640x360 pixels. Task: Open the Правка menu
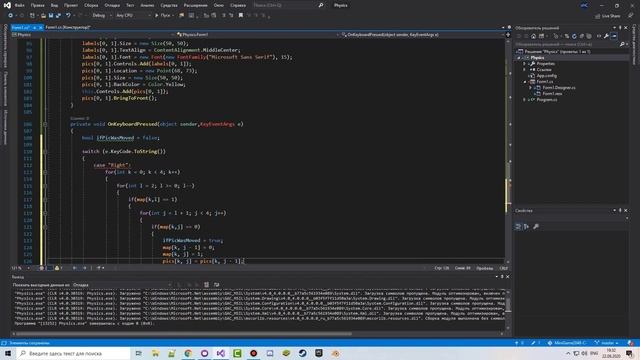[x=37, y=5]
